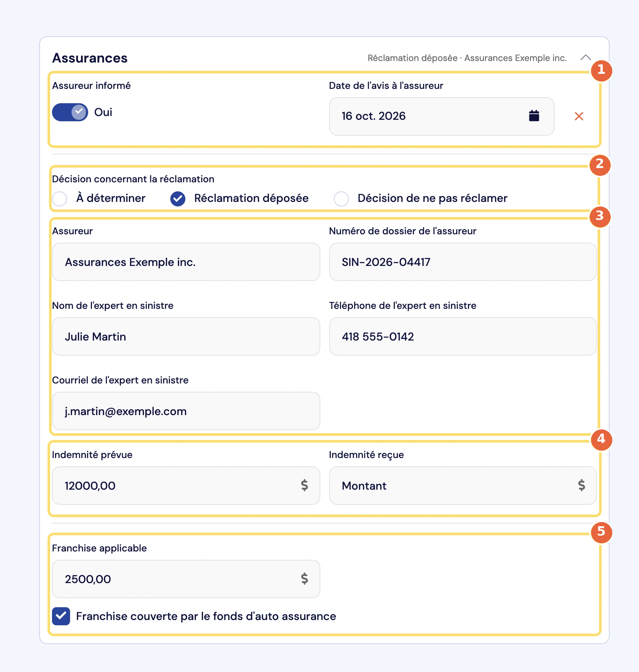Select the Réclamation déposée radio option
This screenshot has width=639, height=672.
(178, 199)
